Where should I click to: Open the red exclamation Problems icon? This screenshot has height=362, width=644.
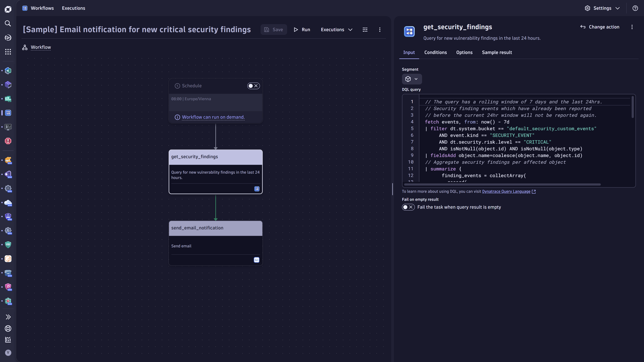(x=8, y=141)
